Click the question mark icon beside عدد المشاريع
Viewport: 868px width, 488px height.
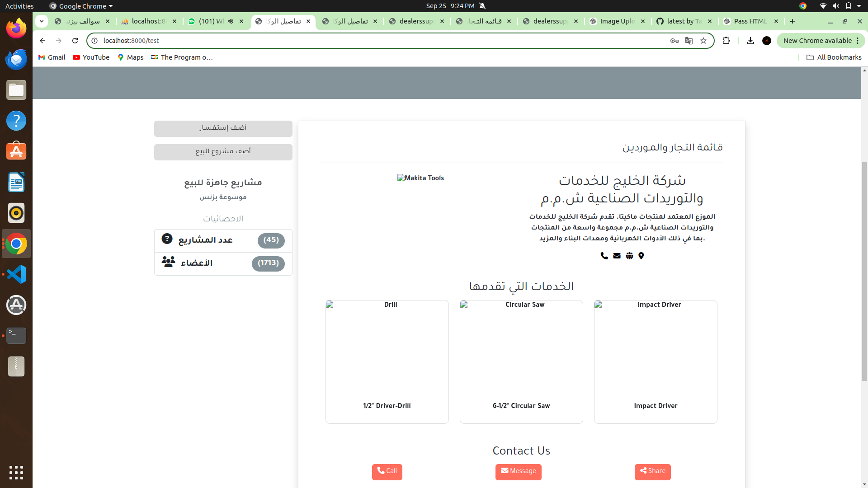167,238
